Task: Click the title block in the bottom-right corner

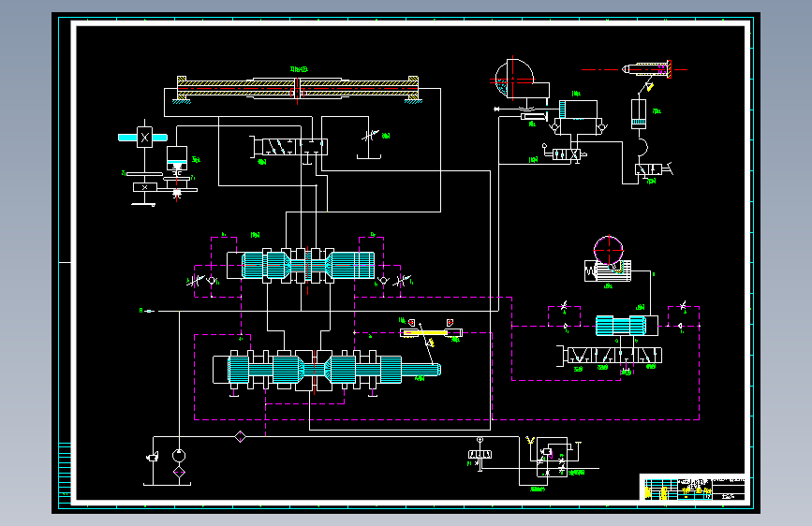Action: (694, 488)
